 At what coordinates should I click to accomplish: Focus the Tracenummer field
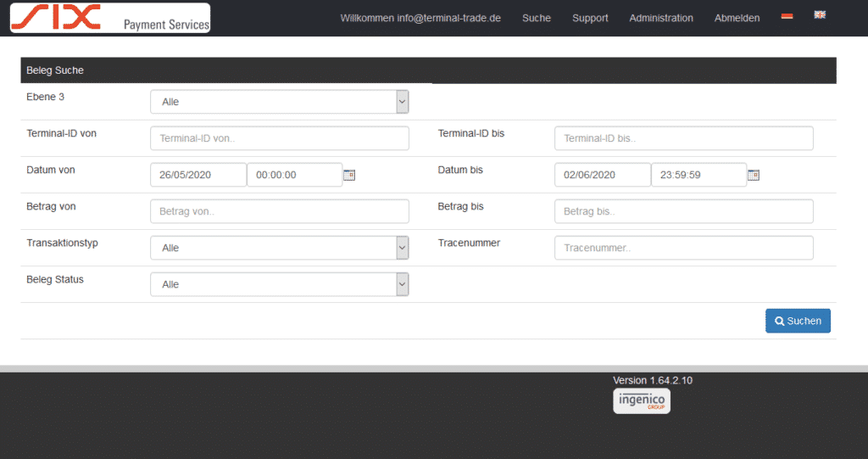point(684,248)
